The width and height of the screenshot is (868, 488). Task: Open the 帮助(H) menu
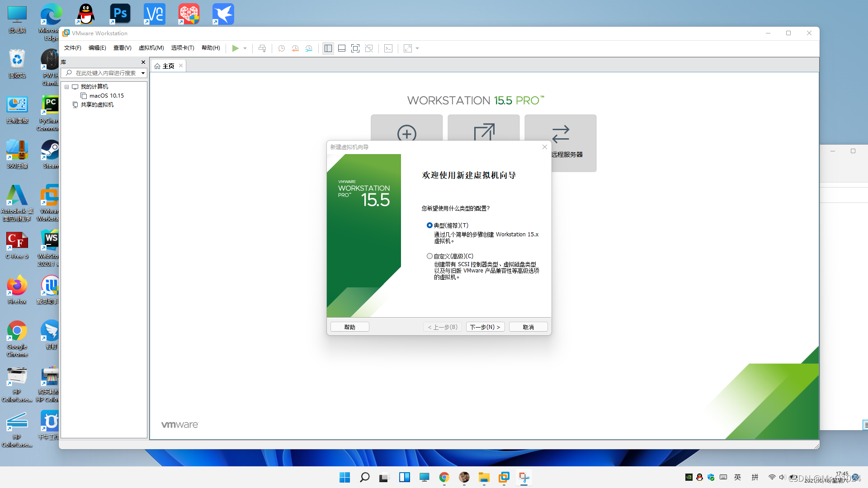coord(211,48)
